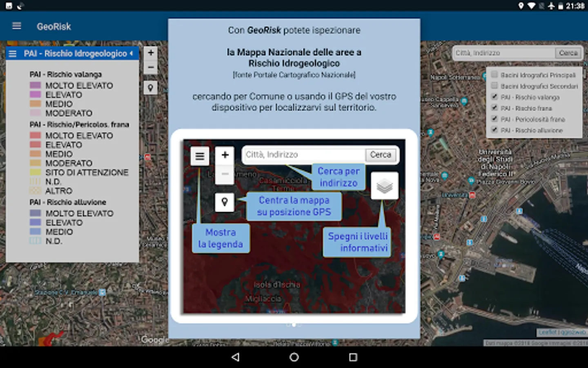Click Università degli Studi di Napoli label
Viewport: 588px width, 368px height.
coord(496,163)
